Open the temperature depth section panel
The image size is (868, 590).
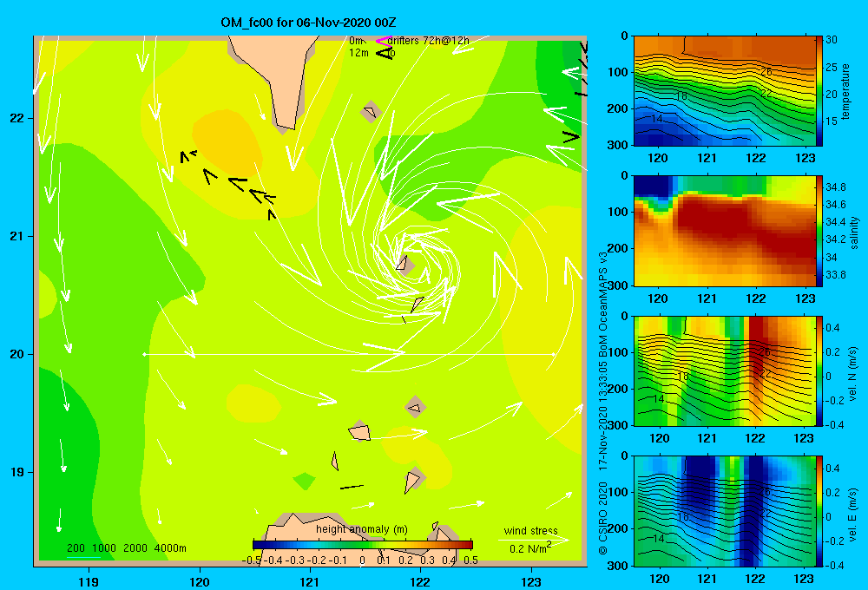tap(724, 91)
